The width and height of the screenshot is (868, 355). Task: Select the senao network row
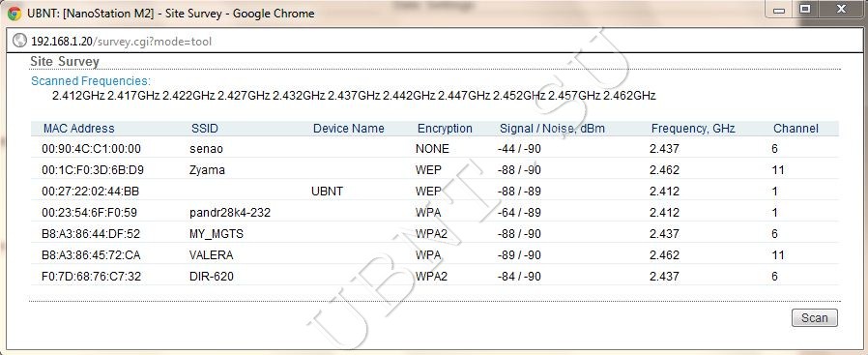click(x=435, y=148)
